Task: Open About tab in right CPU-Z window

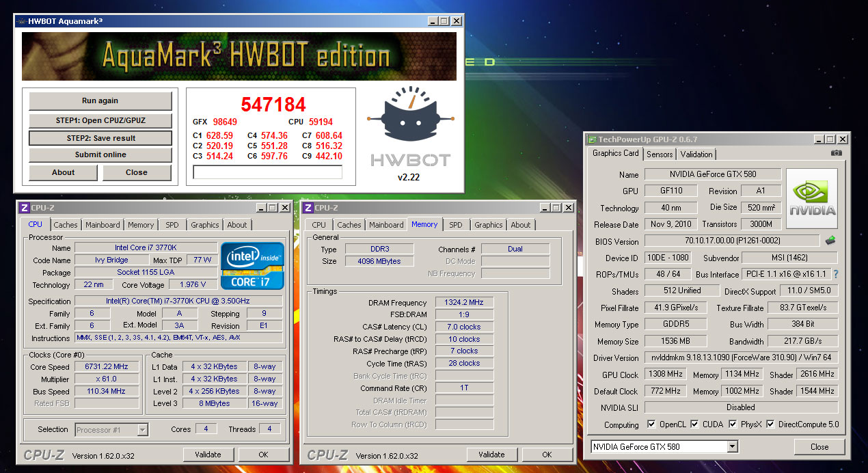Action: (521, 225)
